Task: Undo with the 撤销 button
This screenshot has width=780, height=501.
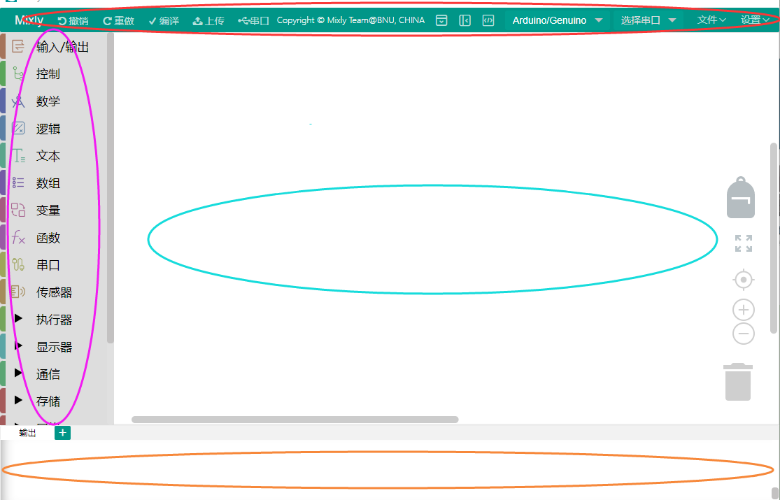Action: coord(73,20)
